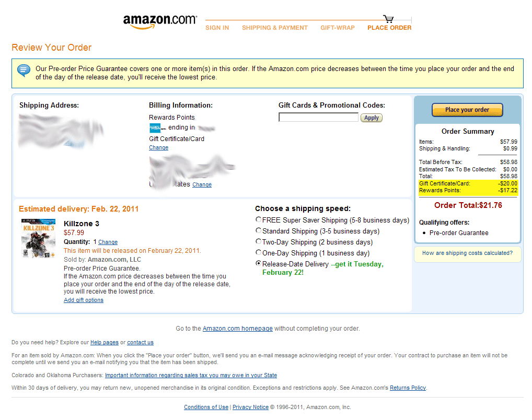532x420 pixels.
Task: Change the billing payment method link
Action: pos(158,148)
